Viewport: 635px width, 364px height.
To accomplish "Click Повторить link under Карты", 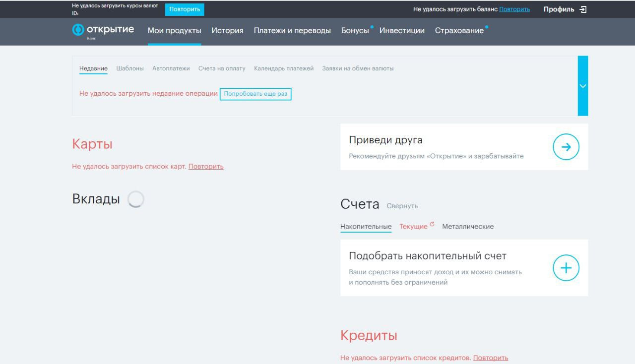I will point(206,167).
